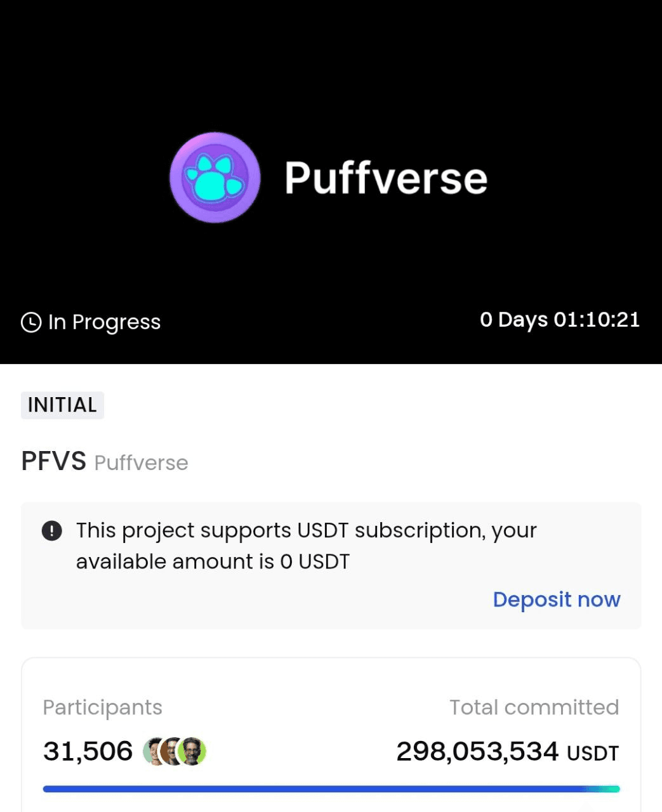
Task: Open the Deposit now link
Action: tap(556, 599)
